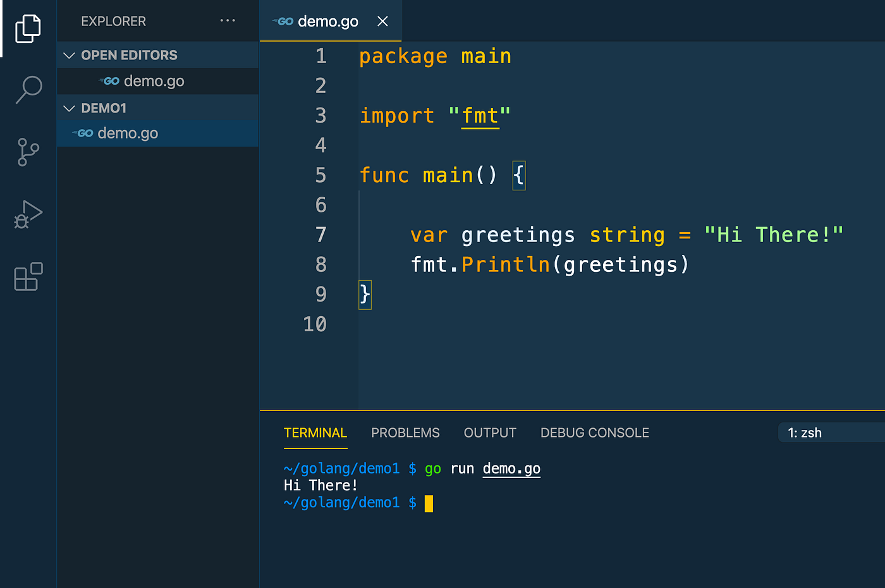The width and height of the screenshot is (885, 588).
Task: Open the Extensions view icon
Action: 28,277
